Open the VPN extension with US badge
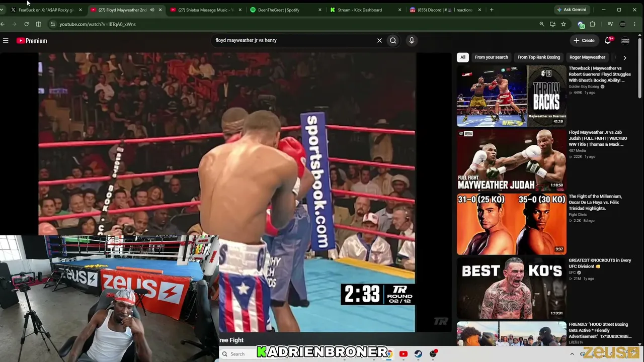 [x=582, y=24]
